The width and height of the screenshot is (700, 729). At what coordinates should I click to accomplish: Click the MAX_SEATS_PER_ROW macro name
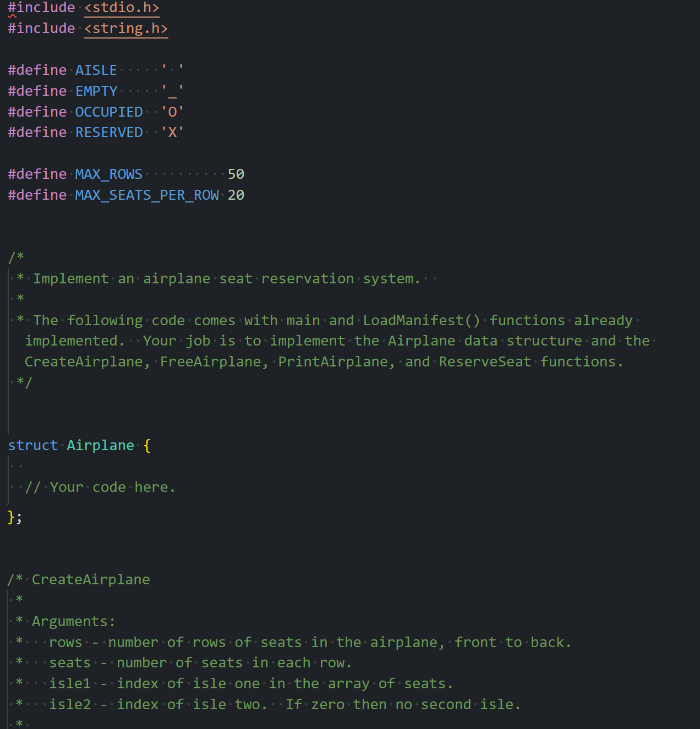click(147, 195)
